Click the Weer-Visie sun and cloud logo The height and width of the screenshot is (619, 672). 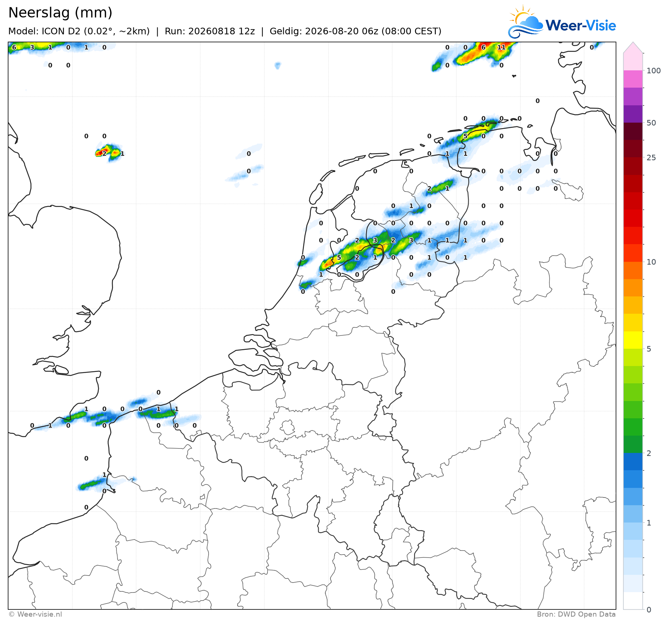click(x=525, y=22)
